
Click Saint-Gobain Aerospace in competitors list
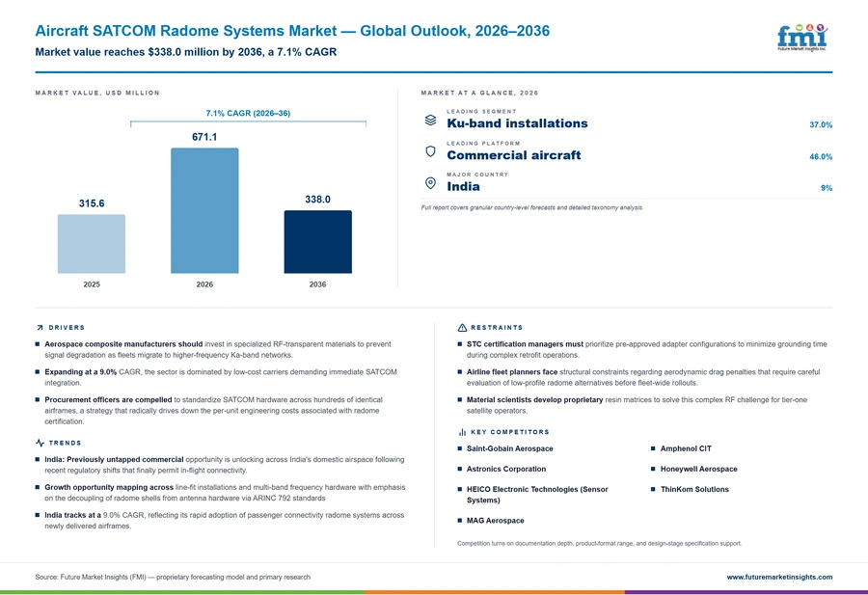click(x=510, y=448)
